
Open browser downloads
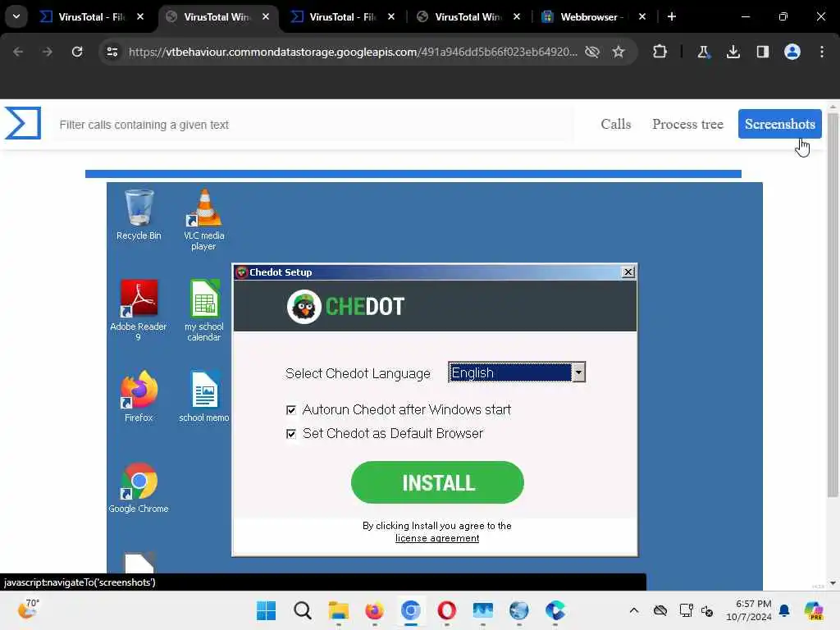click(x=733, y=52)
